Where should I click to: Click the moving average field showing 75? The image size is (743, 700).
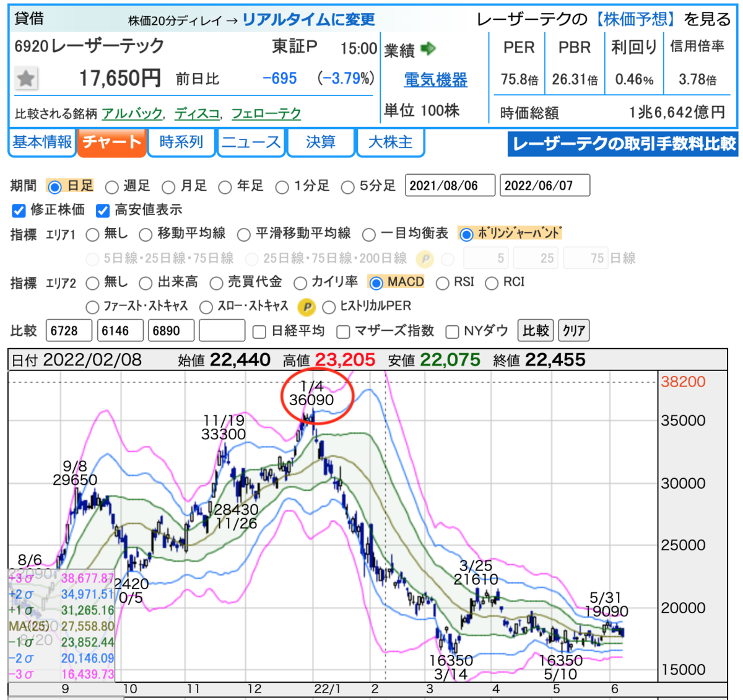[586, 258]
